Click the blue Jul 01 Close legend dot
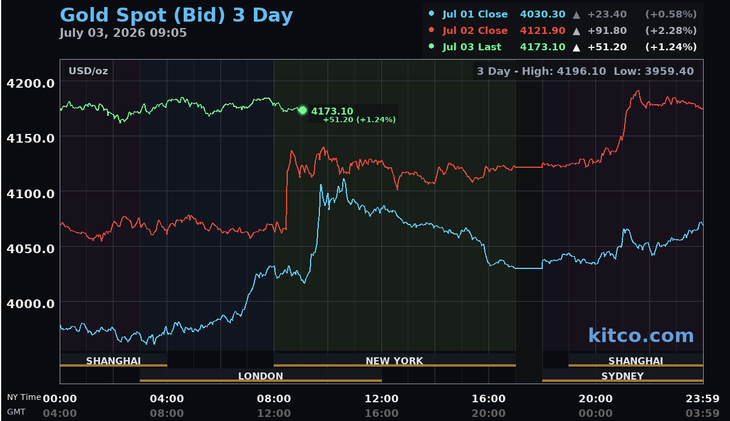Image resolution: width=730 pixels, height=421 pixels. click(431, 14)
